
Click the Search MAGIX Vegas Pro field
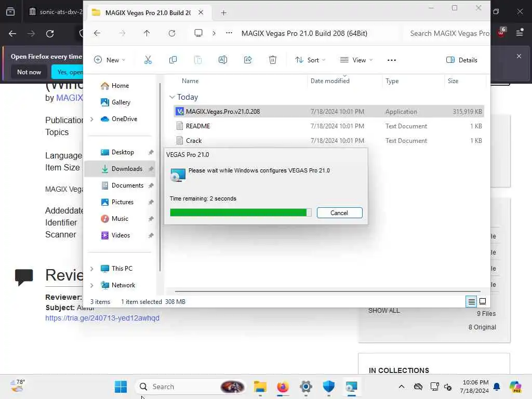tap(447, 33)
